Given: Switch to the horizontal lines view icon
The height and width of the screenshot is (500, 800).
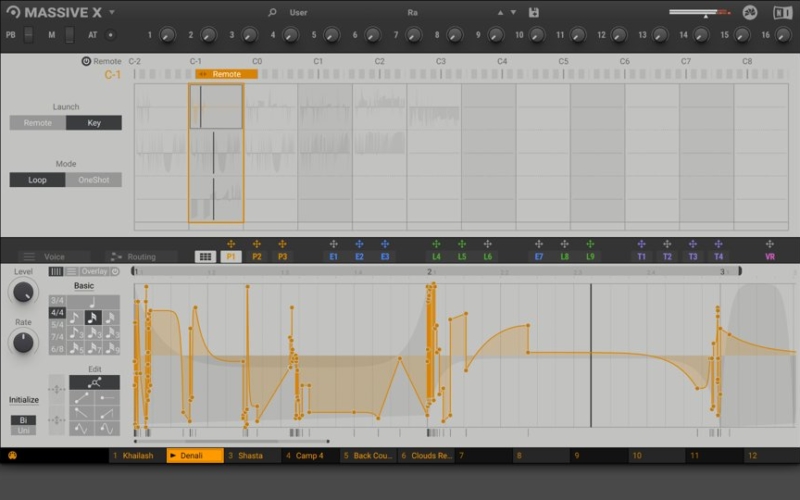Looking at the screenshot, I should point(71,271).
